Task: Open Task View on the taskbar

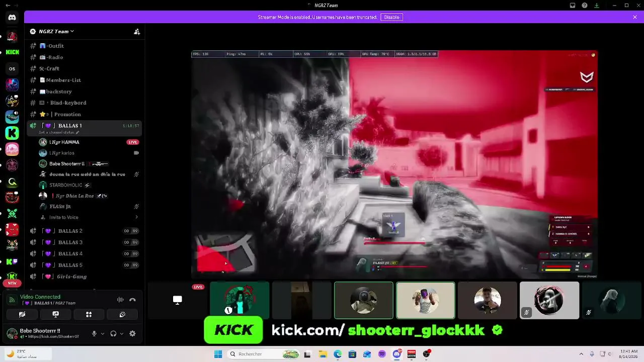Action: (307, 354)
